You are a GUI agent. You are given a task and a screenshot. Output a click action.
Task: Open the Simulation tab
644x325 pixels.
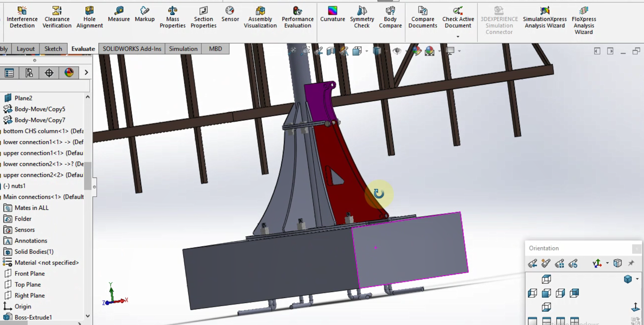point(183,49)
